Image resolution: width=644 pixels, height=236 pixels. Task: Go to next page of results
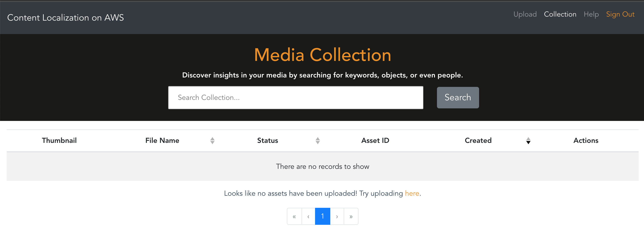pyautogui.click(x=337, y=216)
